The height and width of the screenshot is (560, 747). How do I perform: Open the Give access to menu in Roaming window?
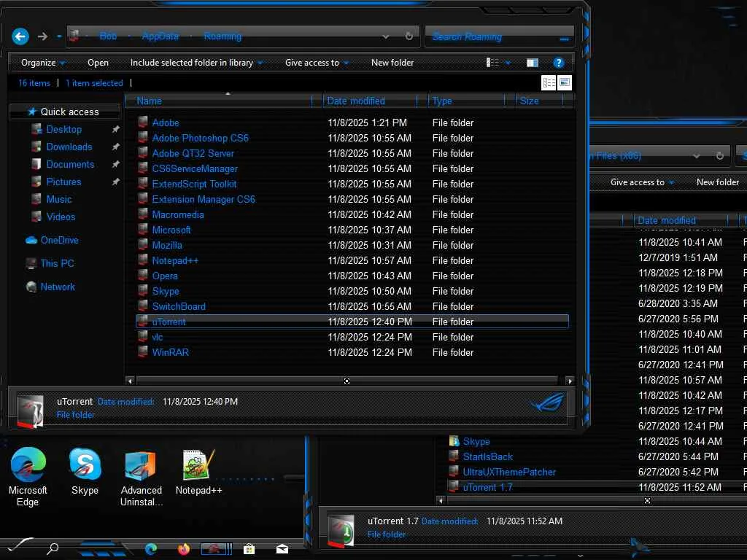(317, 63)
